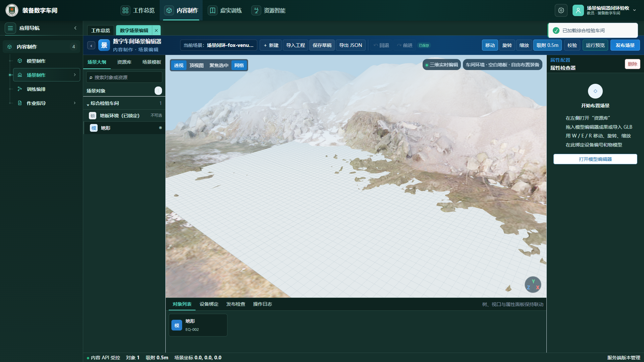Viewport: 644px width, 362px height.
Task: Expand the 作业指导 submenu chevron
Action: (x=75, y=103)
